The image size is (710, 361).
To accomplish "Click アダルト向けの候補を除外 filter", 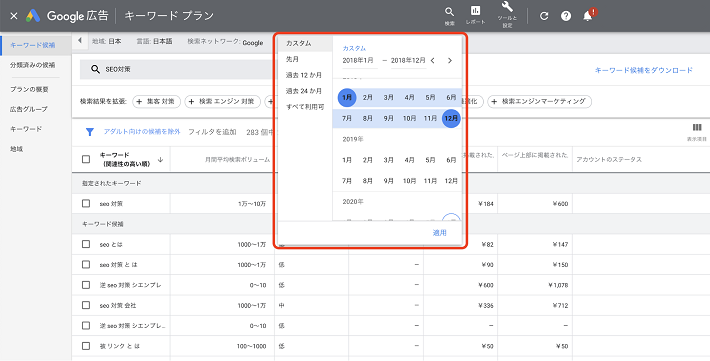I will [142, 132].
